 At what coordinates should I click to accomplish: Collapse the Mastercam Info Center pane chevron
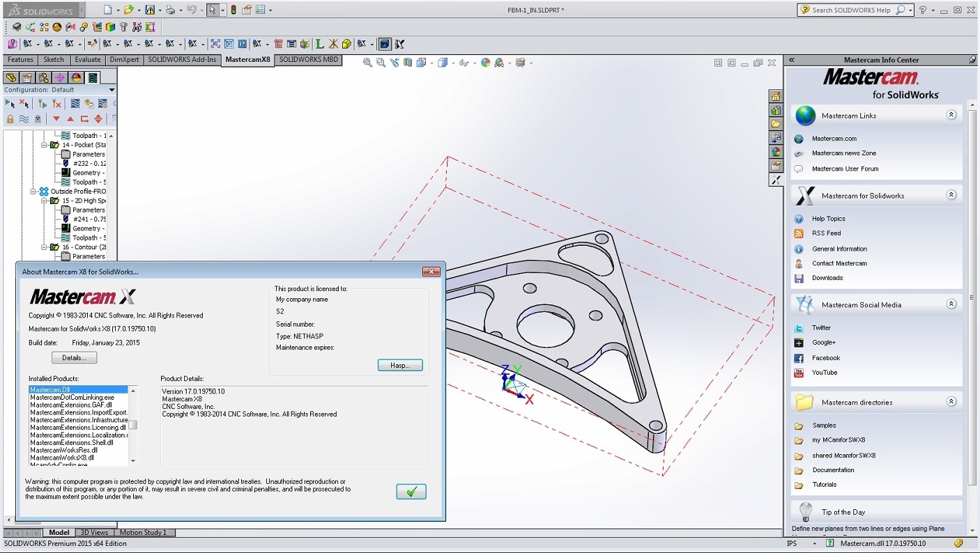[x=792, y=60]
